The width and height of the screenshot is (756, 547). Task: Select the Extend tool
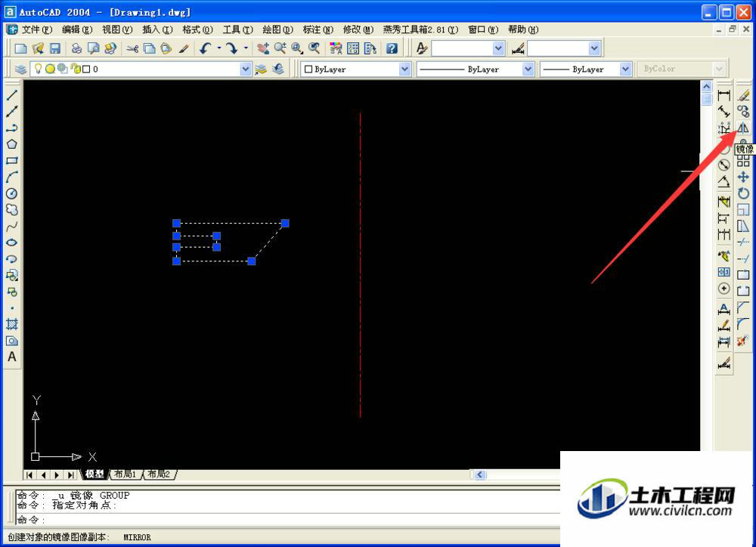pos(743,258)
